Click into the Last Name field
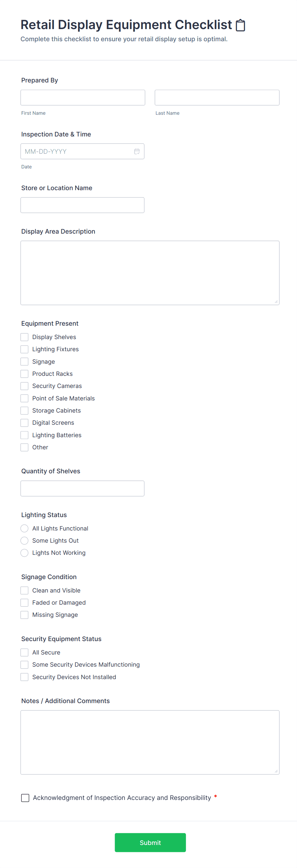This screenshot has height=868, width=297. coord(217,98)
